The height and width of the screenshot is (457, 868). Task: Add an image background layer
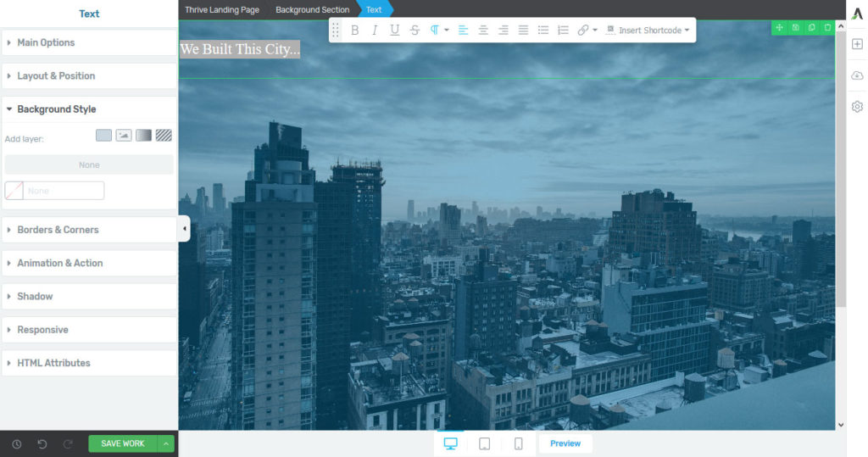[124, 135]
